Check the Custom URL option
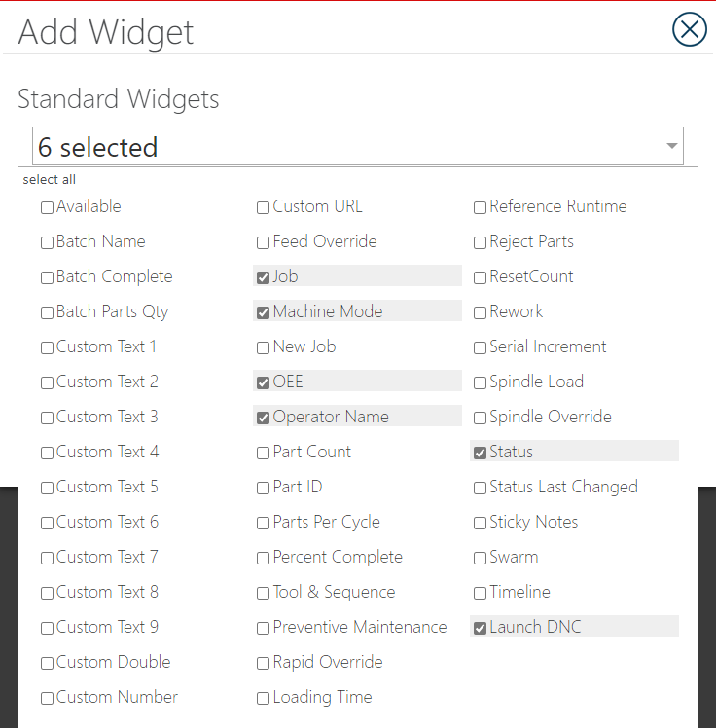Screen dimensions: 716x728 point(263,207)
